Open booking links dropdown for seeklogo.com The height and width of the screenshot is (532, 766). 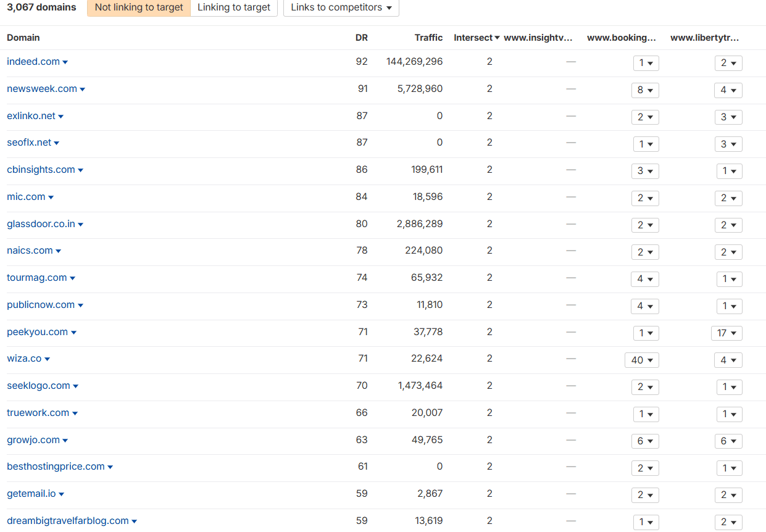[645, 387]
